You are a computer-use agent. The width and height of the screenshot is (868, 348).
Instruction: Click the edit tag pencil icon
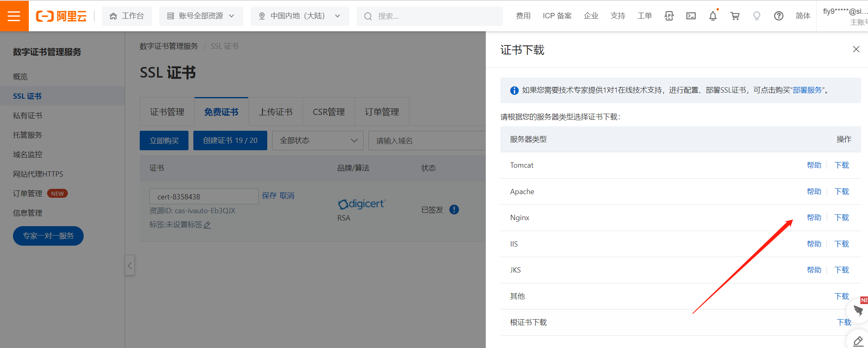207,225
